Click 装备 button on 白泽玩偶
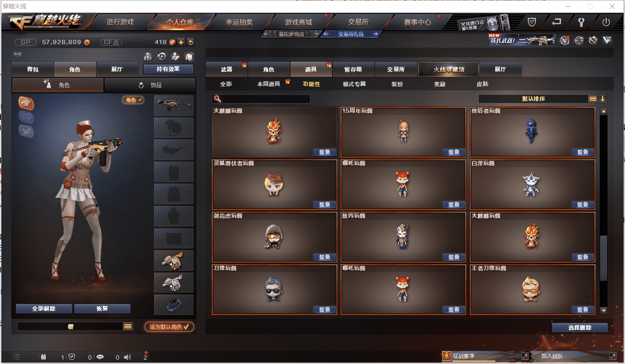This screenshot has height=364, width=625. pos(583,205)
